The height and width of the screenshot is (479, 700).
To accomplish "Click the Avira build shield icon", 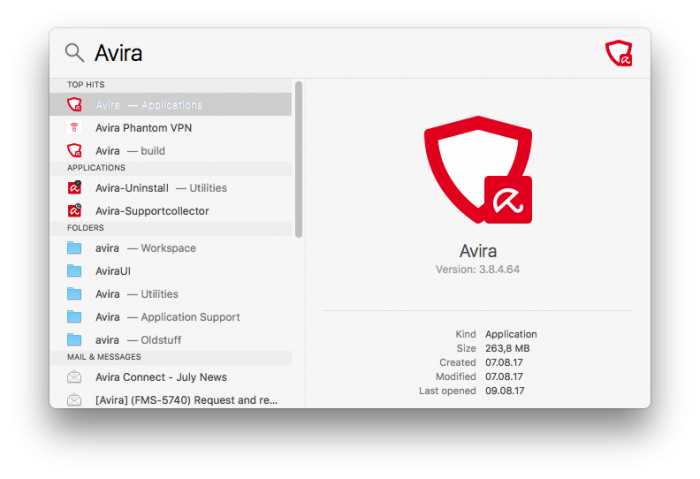I will (x=75, y=150).
